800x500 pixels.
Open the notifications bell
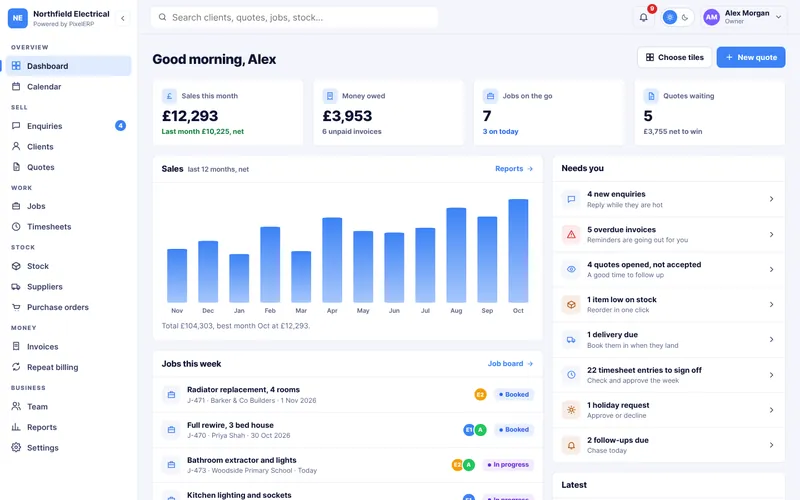[643, 17]
